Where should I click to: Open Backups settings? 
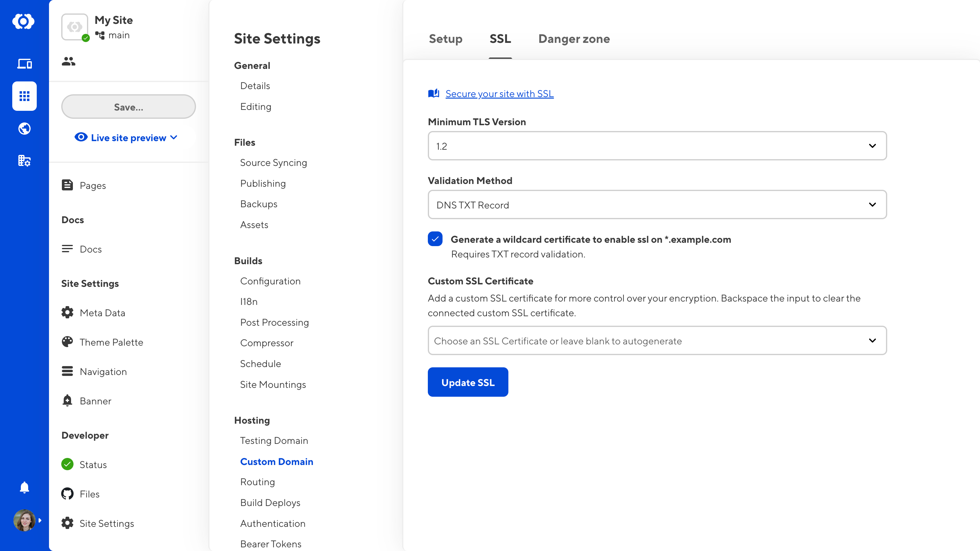[x=259, y=204]
